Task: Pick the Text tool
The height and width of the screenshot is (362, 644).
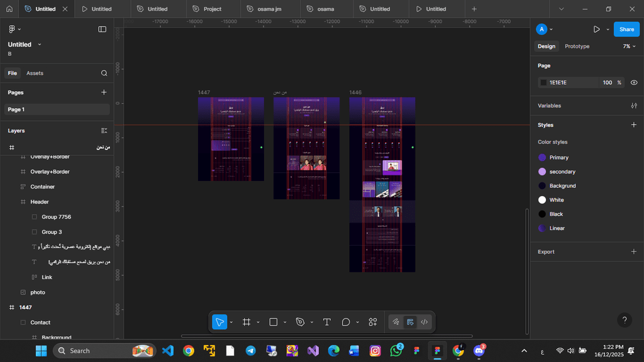Action: tap(327, 322)
